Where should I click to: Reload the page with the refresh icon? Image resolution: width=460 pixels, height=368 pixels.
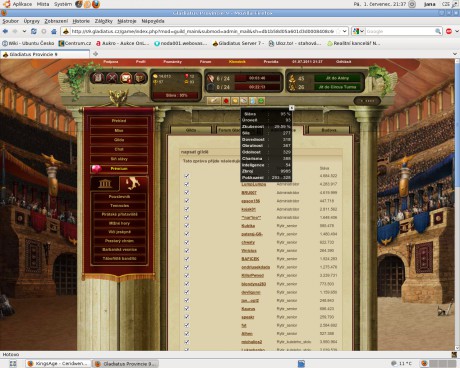point(34,31)
